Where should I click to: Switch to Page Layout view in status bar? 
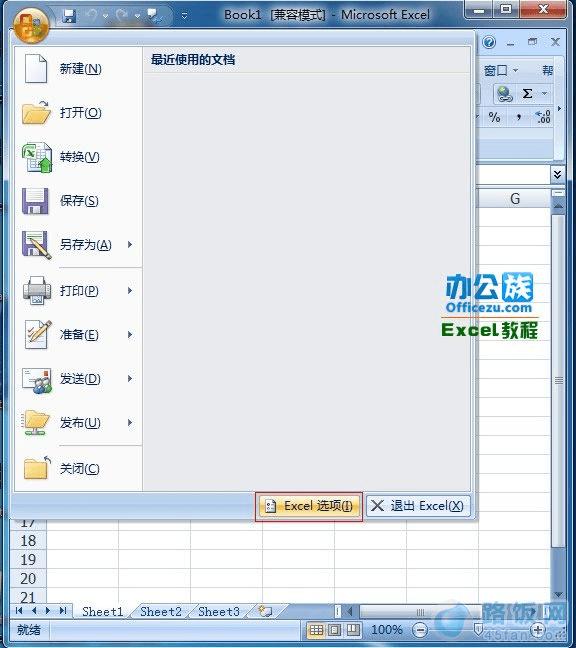[x=334, y=630]
